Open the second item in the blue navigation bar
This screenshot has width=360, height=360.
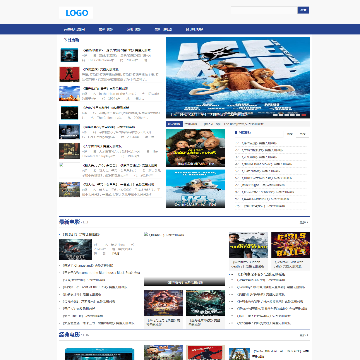106,29
